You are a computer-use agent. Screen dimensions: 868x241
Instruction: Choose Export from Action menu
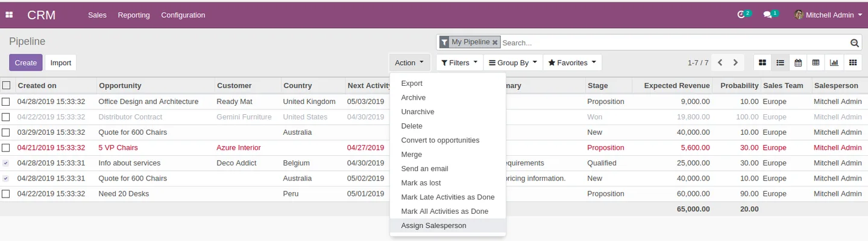tap(448, 83)
